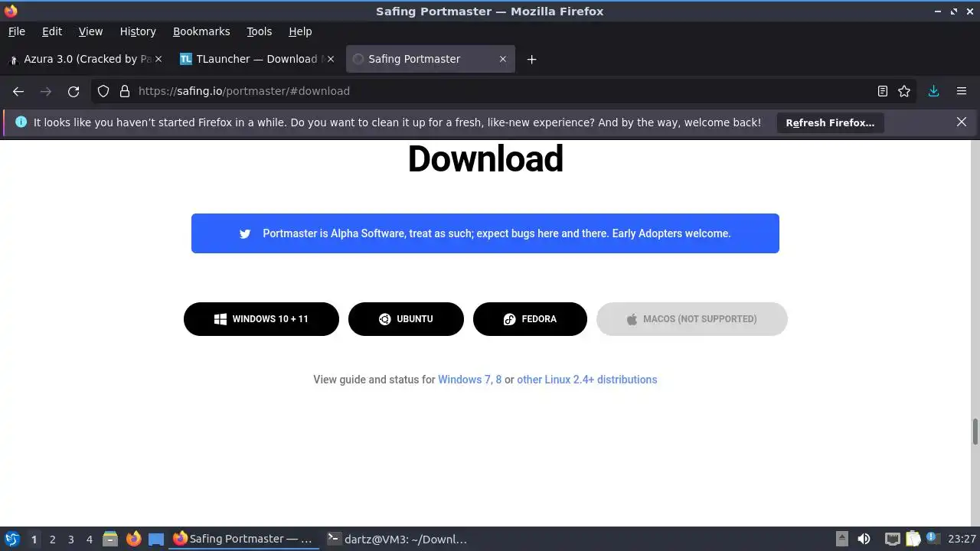This screenshot has height=551, width=980.
Task: Download Portmaster for Windows 10 + 11
Action: (261, 319)
